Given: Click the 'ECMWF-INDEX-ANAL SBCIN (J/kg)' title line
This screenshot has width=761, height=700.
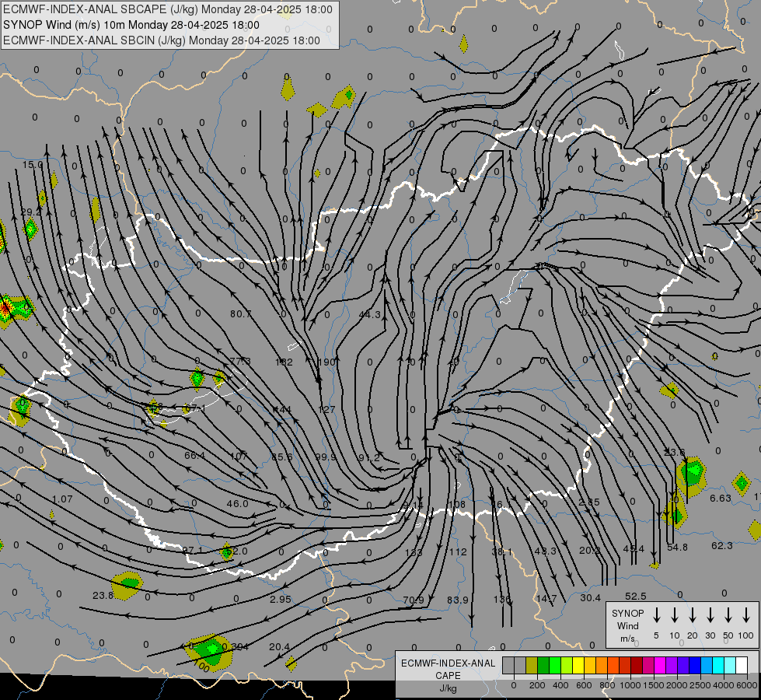Looking at the screenshot, I should [162, 40].
